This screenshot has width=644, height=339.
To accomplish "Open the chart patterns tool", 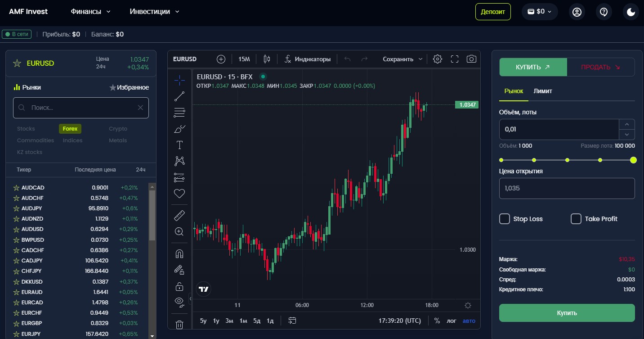I will 179,161.
